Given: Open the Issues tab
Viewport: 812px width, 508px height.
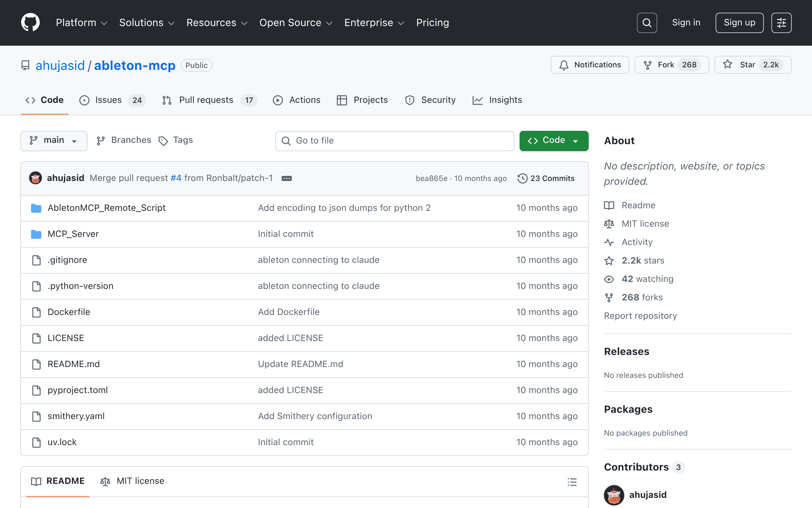Looking at the screenshot, I should pos(113,100).
